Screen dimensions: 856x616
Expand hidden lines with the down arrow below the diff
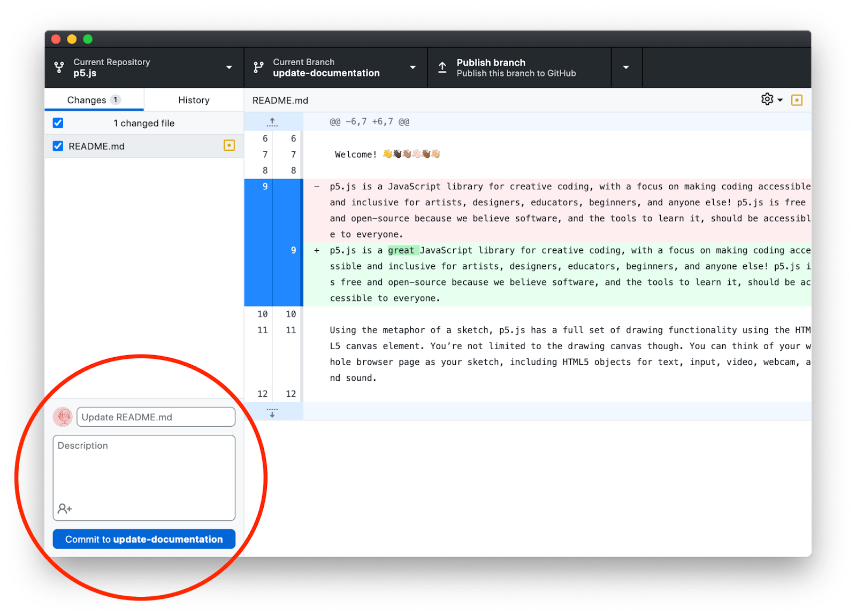coord(272,412)
